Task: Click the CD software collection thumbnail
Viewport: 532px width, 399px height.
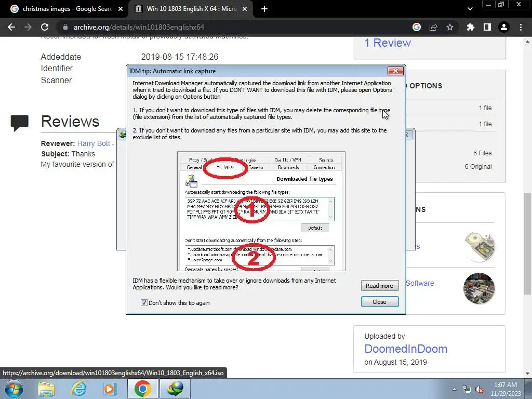Action: tap(479, 246)
